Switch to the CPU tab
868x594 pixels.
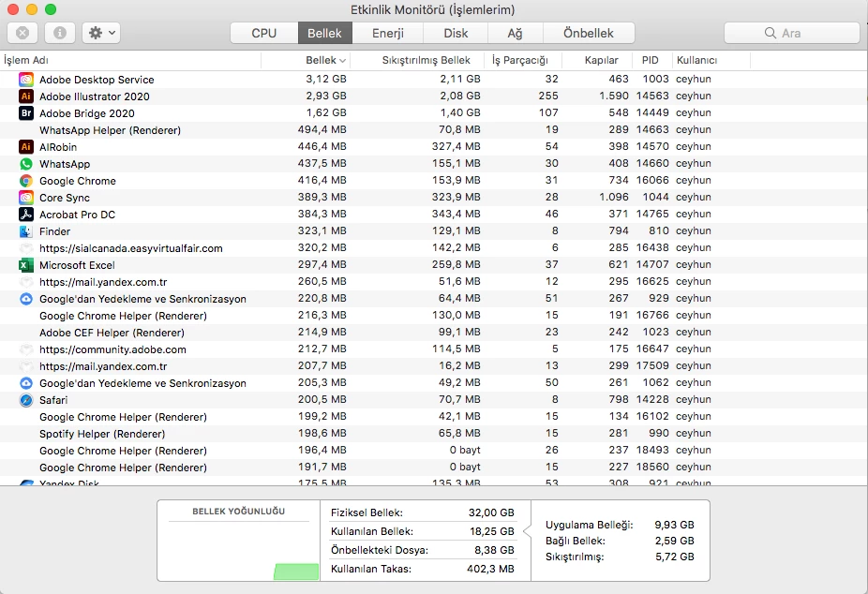point(264,33)
